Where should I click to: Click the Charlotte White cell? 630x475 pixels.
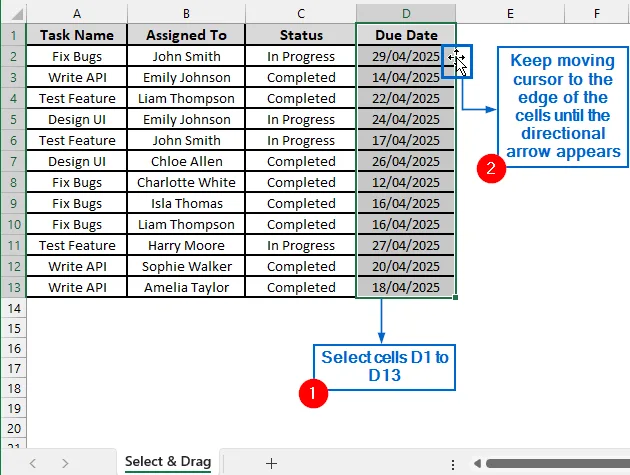[186, 182]
